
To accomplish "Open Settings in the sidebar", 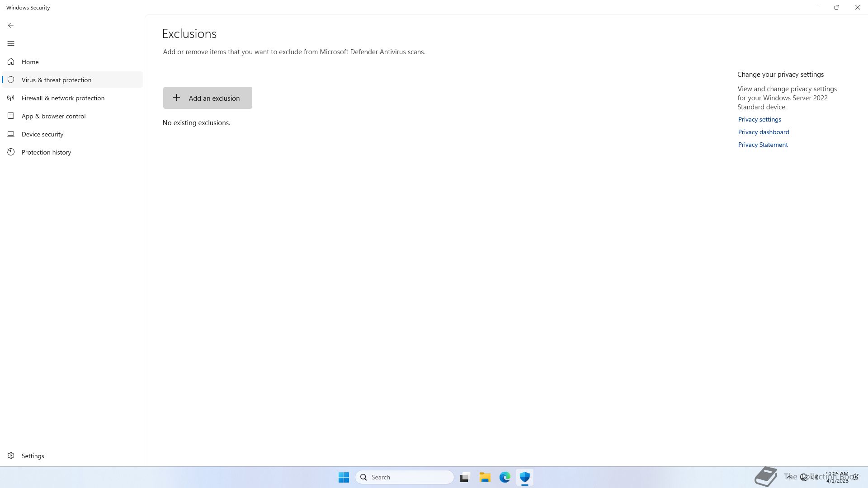I will coord(72,455).
